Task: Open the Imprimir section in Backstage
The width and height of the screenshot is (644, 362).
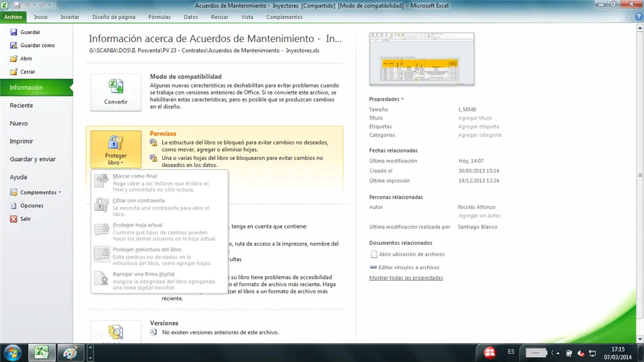Action: (x=21, y=142)
